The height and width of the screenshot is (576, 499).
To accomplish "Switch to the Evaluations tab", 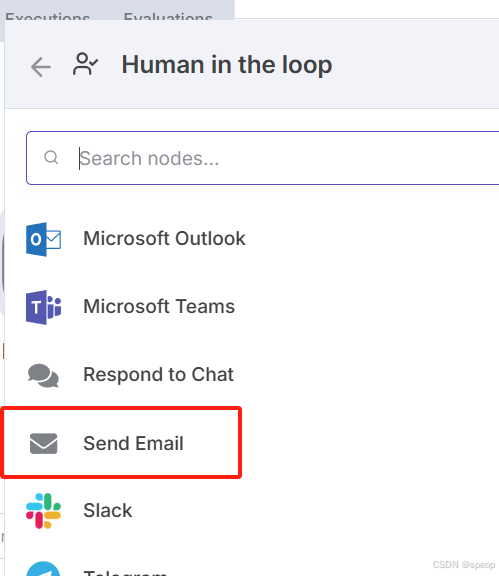I will click(168, 17).
